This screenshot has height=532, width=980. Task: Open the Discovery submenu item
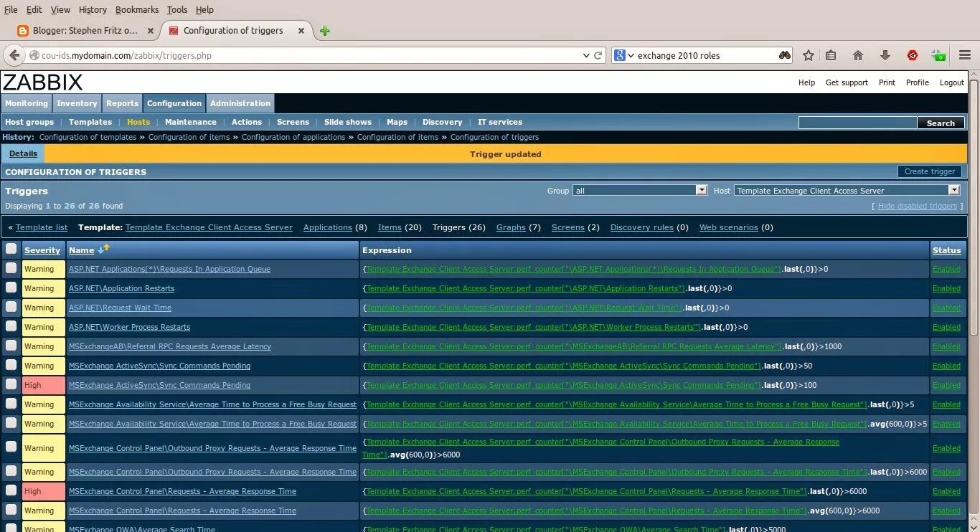coord(443,122)
